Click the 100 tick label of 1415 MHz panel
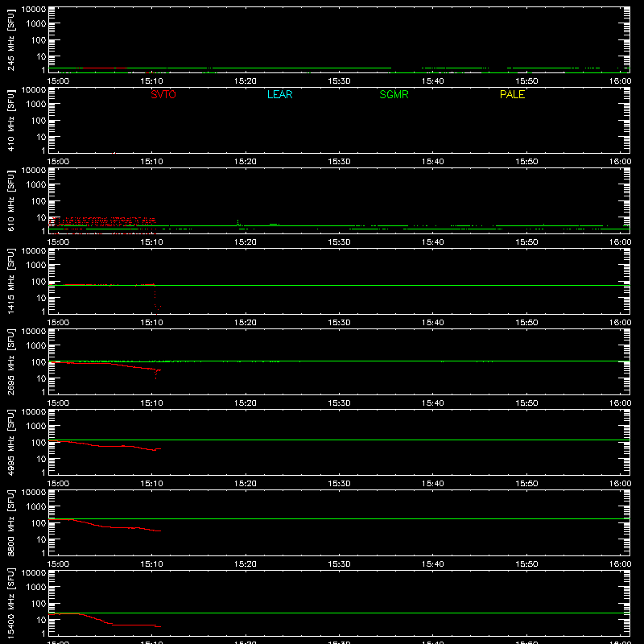Screen dimensions: 644x644 [x=39, y=282]
